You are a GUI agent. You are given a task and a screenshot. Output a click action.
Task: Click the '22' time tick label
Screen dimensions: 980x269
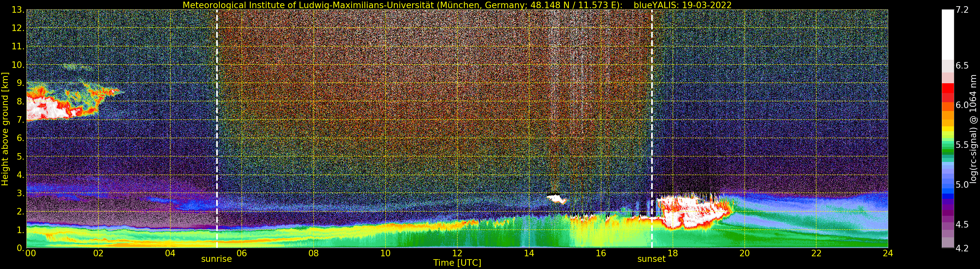click(816, 253)
